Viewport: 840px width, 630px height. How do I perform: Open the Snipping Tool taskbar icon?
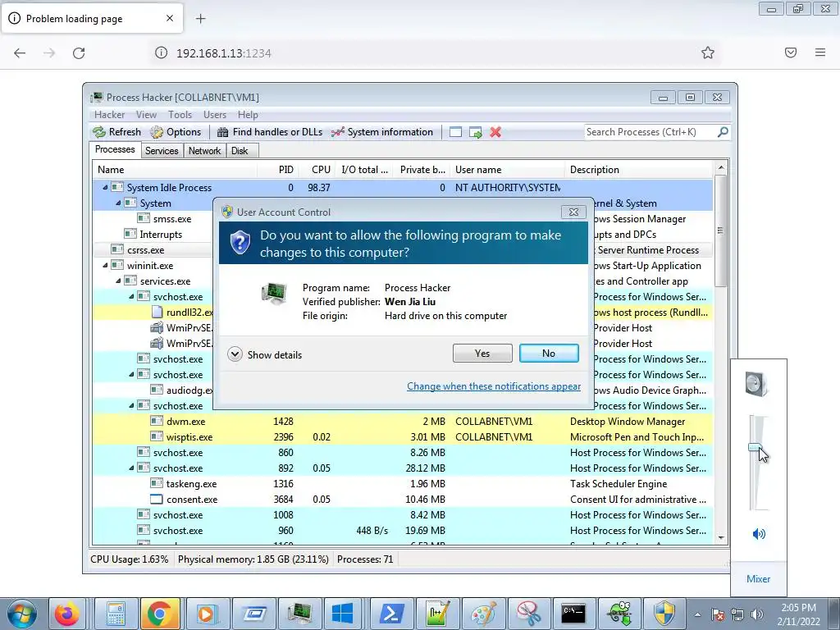(x=528, y=614)
